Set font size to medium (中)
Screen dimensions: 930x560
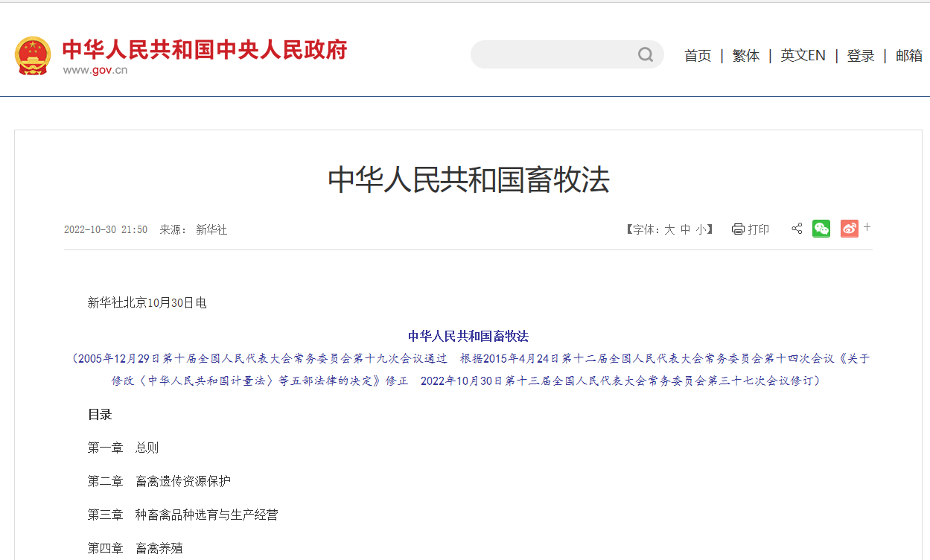pos(686,230)
